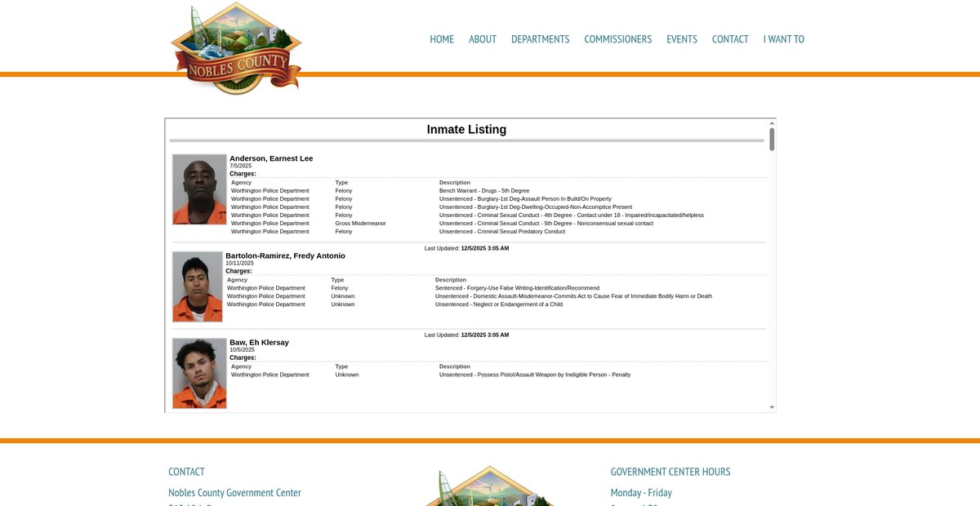Open the photo beside Anderson, Earnest Lee
The height and width of the screenshot is (506, 980).
point(199,189)
